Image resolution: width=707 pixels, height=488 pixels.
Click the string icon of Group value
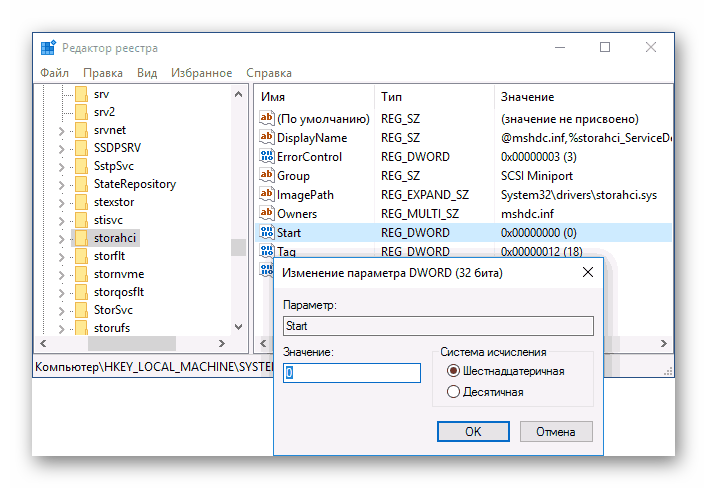pyautogui.click(x=266, y=175)
